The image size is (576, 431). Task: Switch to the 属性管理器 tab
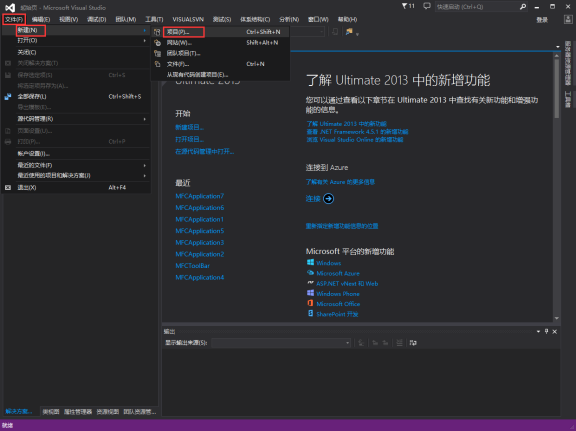coord(78,412)
